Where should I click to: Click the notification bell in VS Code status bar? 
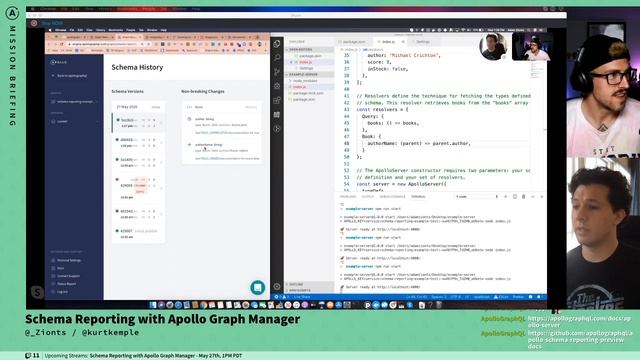coord(539,297)
